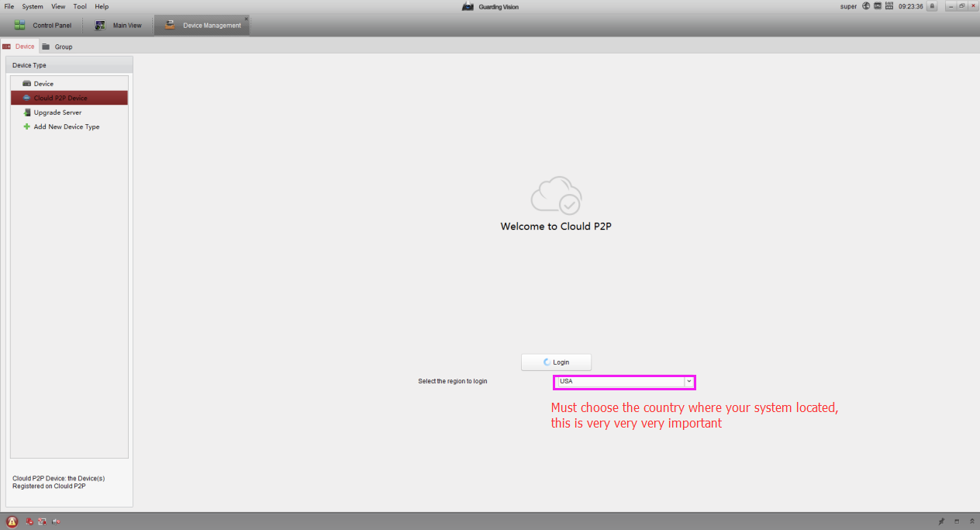
Task: Click the cloud checkmark welcome icon
Action: tap(557, 195)
